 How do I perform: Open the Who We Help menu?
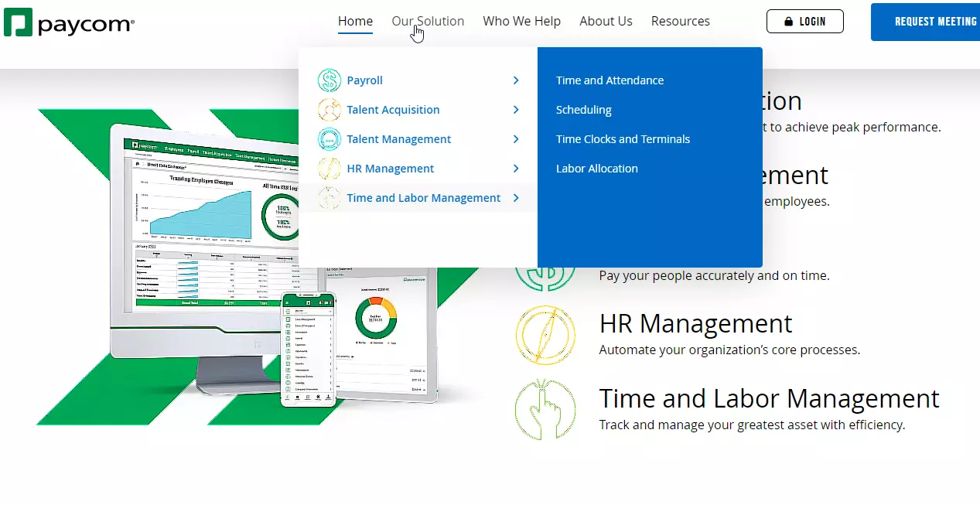[522, 22]
